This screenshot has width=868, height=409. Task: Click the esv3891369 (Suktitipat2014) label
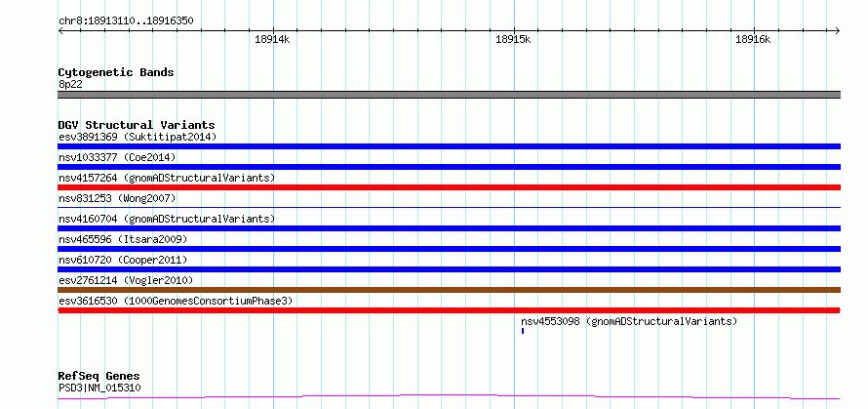[x=138, y=137]
